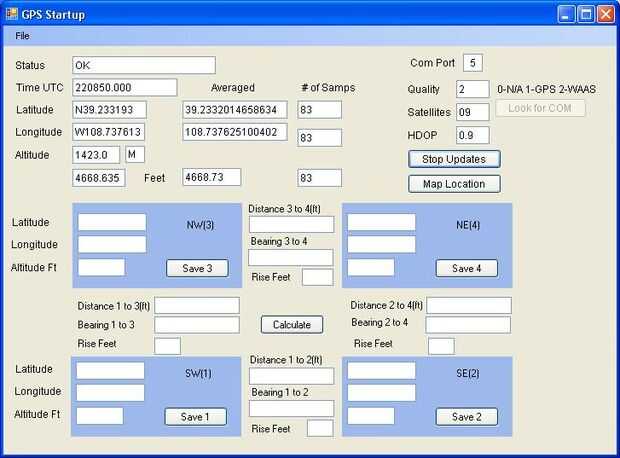
Task: Click the Time UTC field 220850.000
Action: pos(125,87)
